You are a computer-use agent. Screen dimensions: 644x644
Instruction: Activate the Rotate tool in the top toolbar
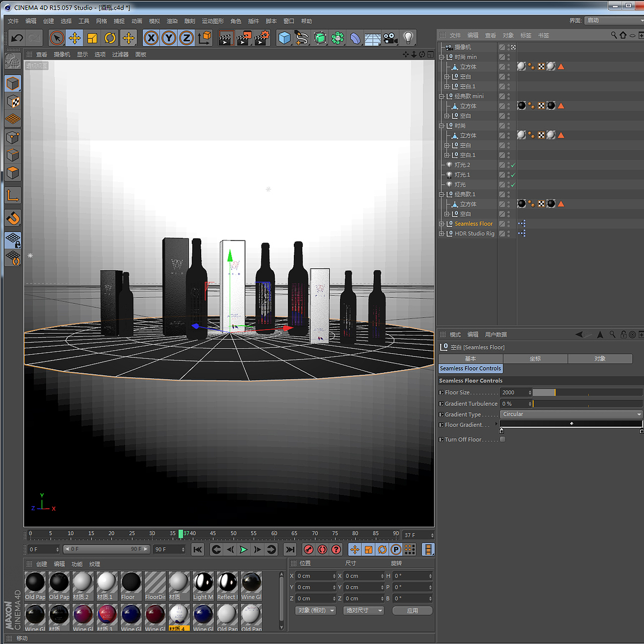110,38
